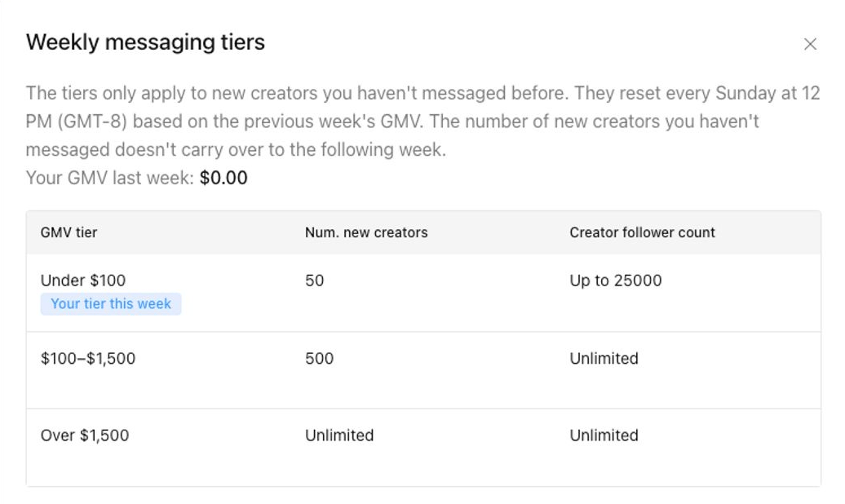Click the "50" new creators value
845x504 pixels.
click(315, 281)
